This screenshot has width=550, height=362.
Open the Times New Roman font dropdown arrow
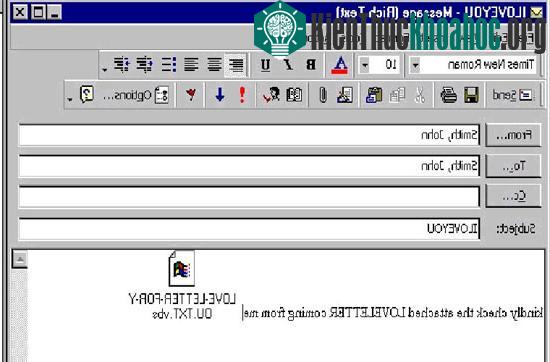(x=415, y=65)
